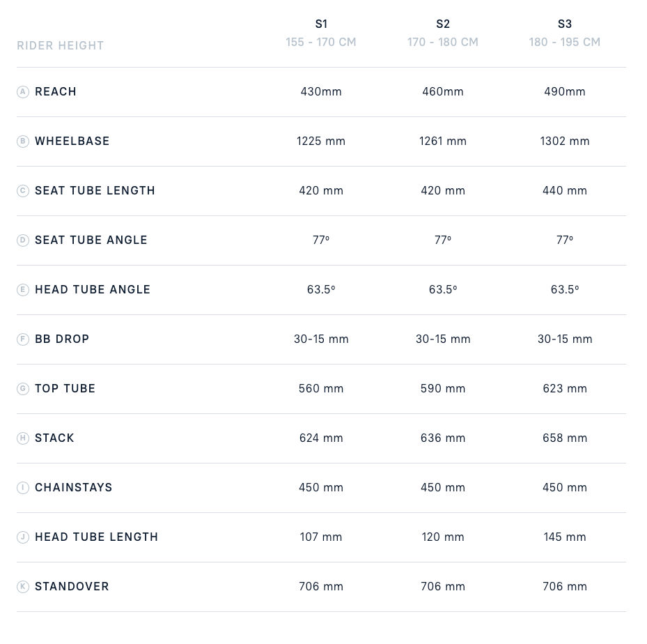Click the Standover row label

pos(72,587)
